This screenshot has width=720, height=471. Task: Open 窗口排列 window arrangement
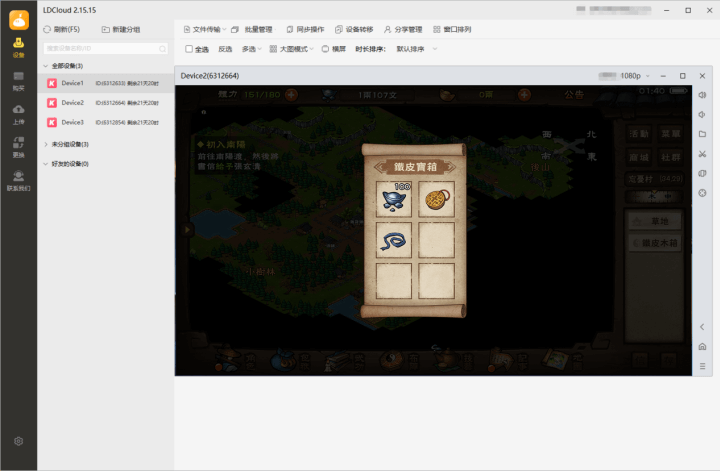[452, 29]
